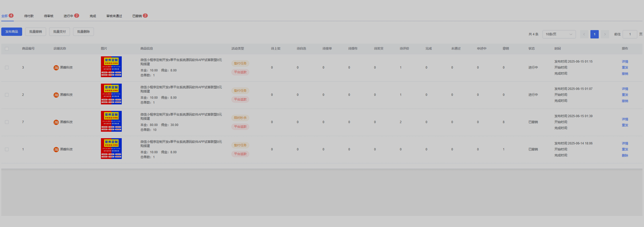
Task: Click the 批量删除 button
Action: coord(83,32)
